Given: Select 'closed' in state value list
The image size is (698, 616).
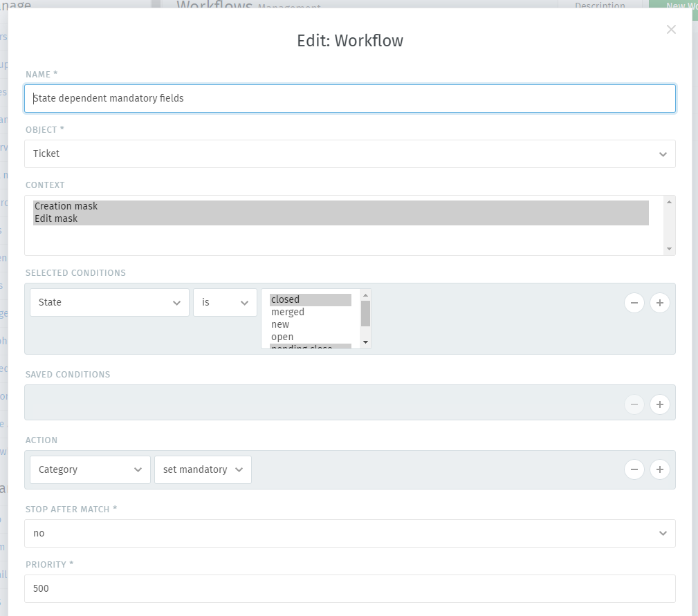Looking at the screenshot, I should [311, 300].
